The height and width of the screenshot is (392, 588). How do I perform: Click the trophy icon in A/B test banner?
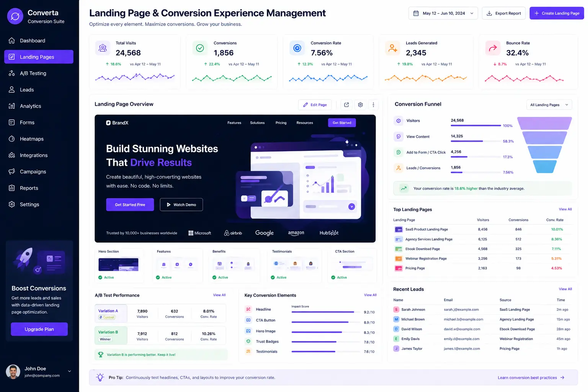point(101,354)
